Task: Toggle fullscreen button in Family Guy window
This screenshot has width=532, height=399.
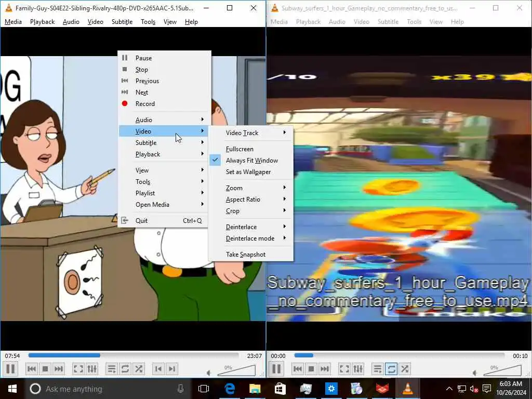Action: coord(78,369)
